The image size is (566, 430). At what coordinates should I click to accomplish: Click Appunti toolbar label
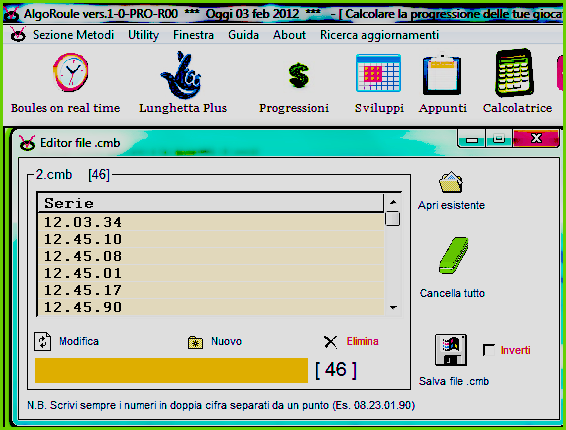[x=443, y=108]
